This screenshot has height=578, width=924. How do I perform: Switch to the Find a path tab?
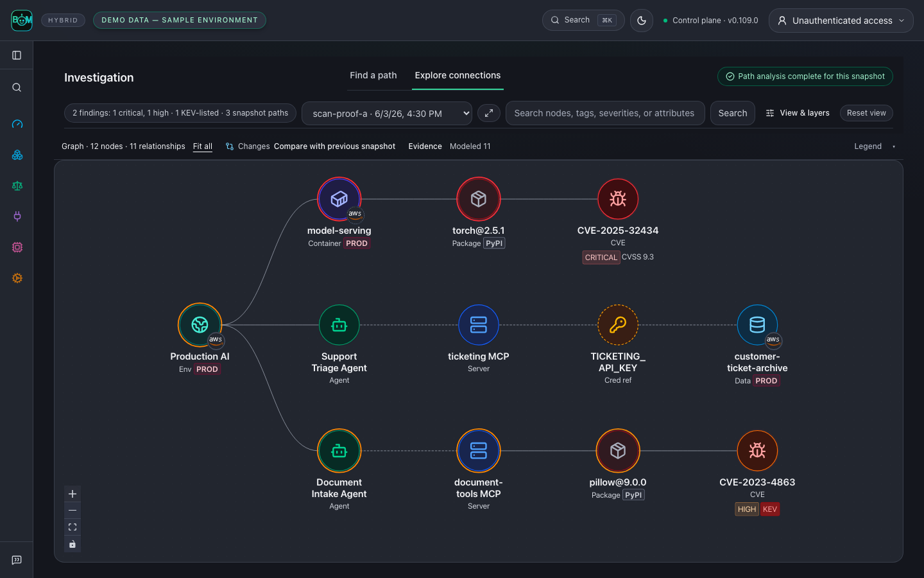(x=373, y=75)
